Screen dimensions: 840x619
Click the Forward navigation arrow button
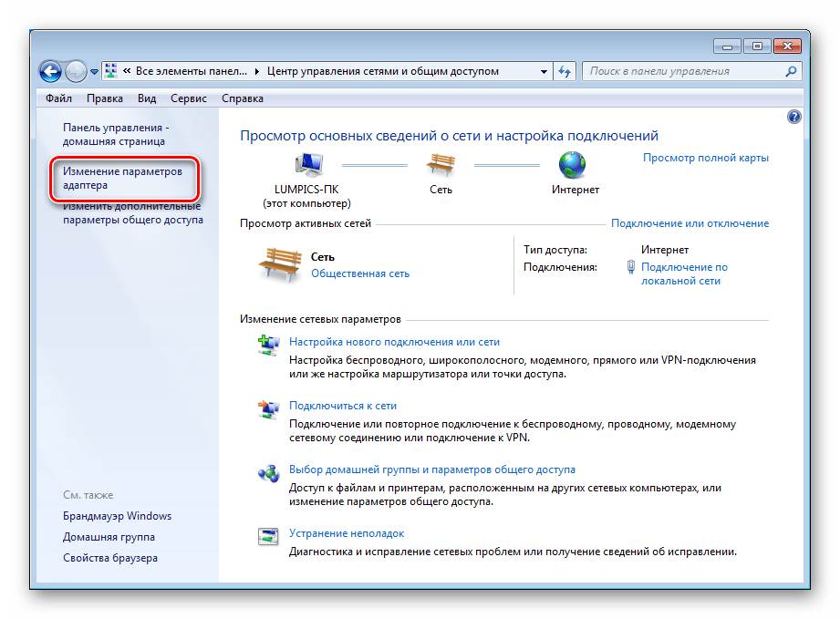76,72
